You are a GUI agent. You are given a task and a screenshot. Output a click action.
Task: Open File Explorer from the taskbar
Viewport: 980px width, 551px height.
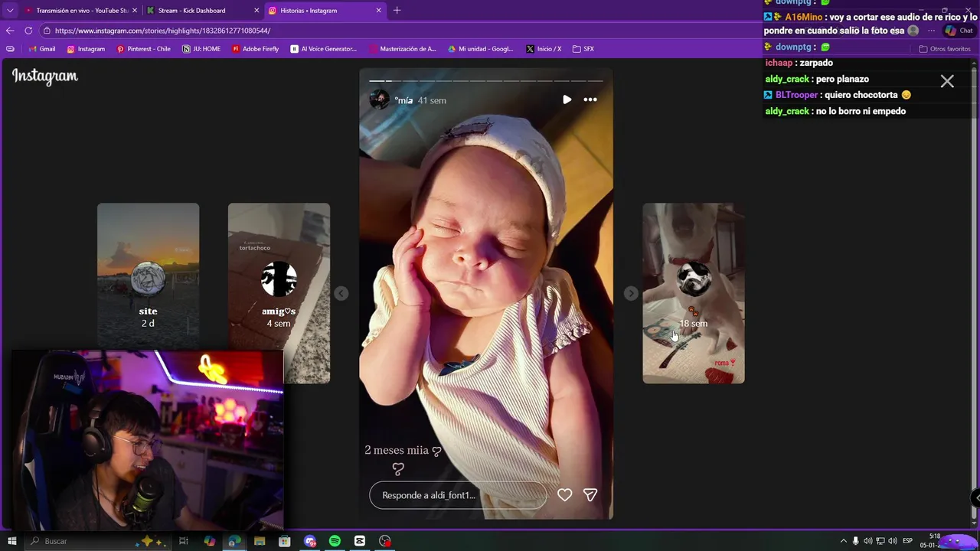point(260,541)
